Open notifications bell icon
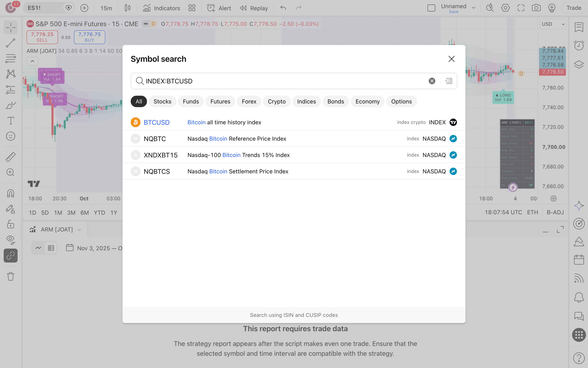This screenshot has height=368, width=588. click(579, 297)
